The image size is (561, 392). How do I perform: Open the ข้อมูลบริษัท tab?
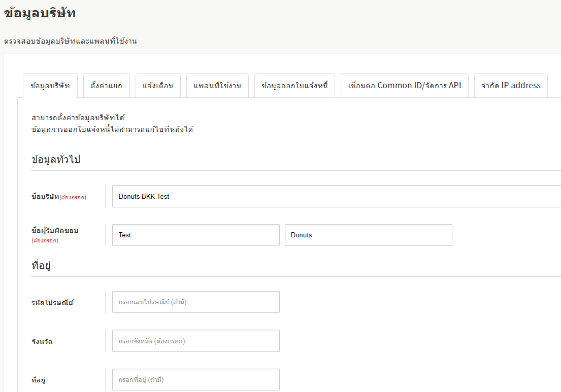50,86
